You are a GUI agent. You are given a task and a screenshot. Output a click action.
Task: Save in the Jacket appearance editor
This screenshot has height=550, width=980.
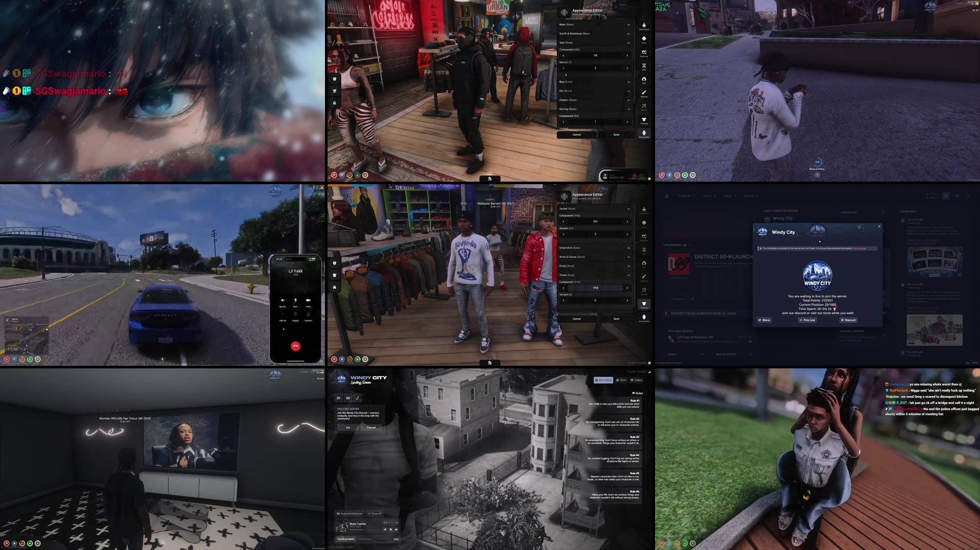click(616, 319)
